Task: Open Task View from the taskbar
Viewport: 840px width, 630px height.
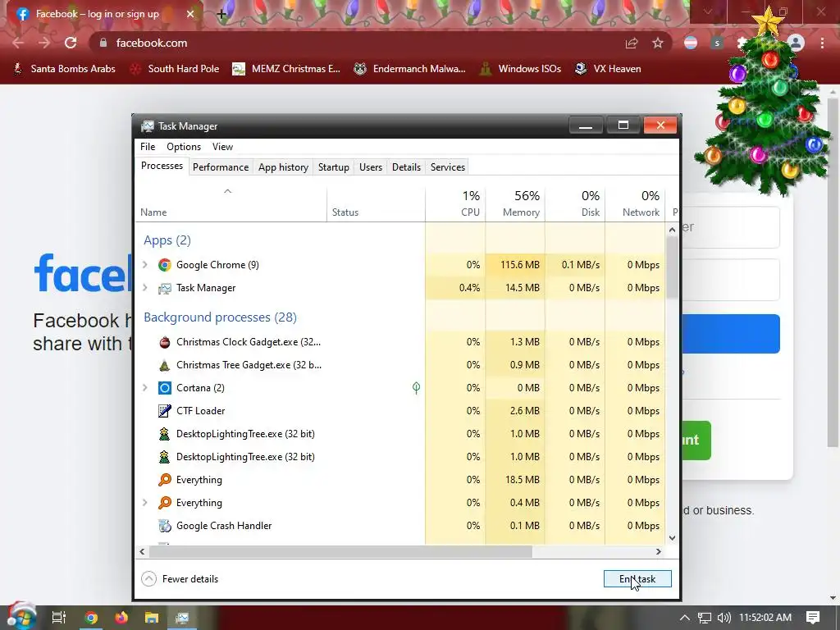Action: pos(59,618)
